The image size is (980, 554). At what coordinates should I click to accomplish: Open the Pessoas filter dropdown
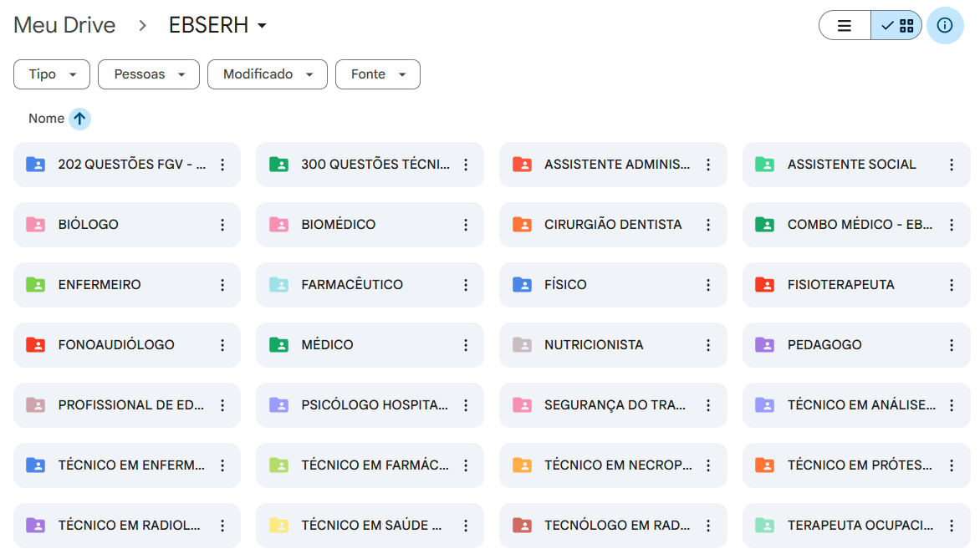pyautogui.click(x=149, y=74)
